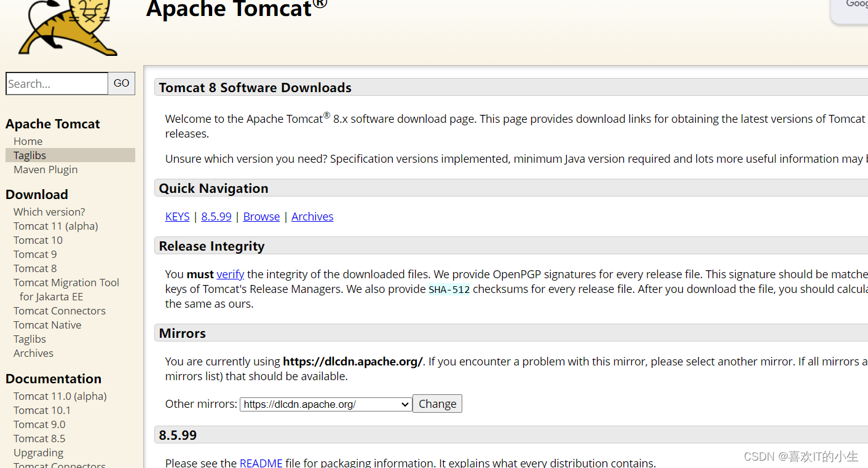This screenshot has height=468, width=868.
Task: Select Taglibs in the Apache Tomcat sidebar
Action: click(29, 155)
